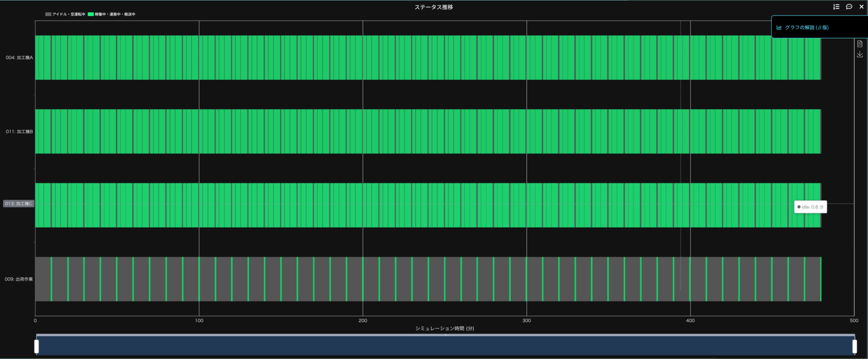868x359 pixels.
Task: Select the 011: 加工機B row label
Action: [x=19, y=131]
